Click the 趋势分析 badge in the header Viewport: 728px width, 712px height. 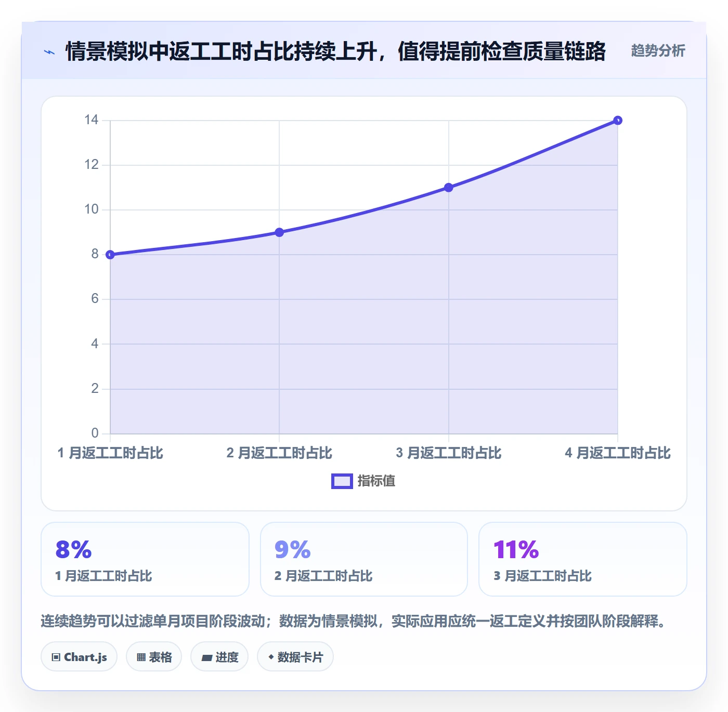[658, 51]
